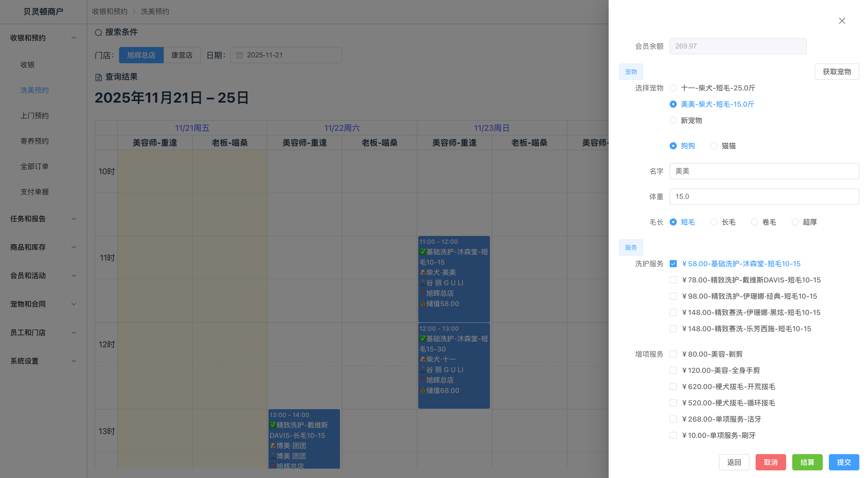Viewport: 868px width, 478px height.
Task: Click the 体重 weight input field
Action: click(x=764, y=197)
